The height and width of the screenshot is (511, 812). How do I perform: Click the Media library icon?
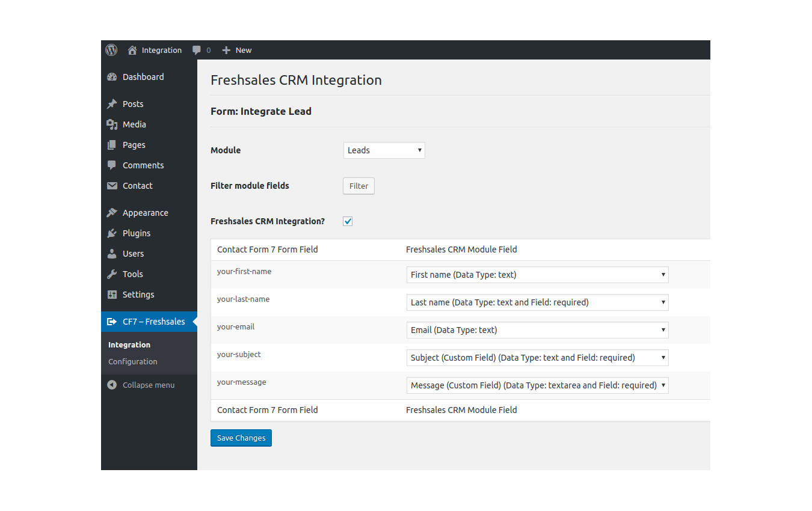(112, 124)
